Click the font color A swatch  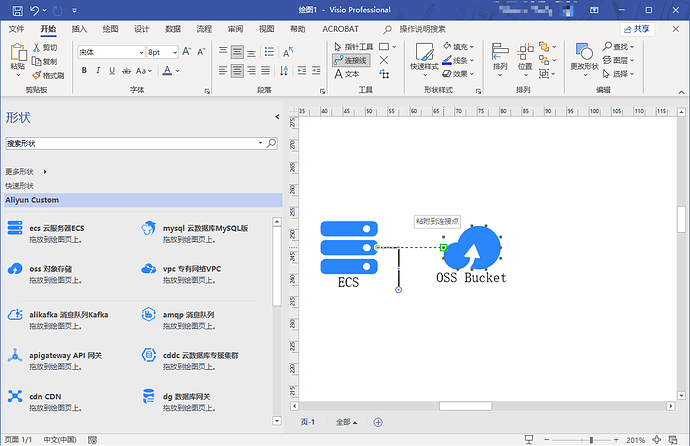(x=167, y=70)
